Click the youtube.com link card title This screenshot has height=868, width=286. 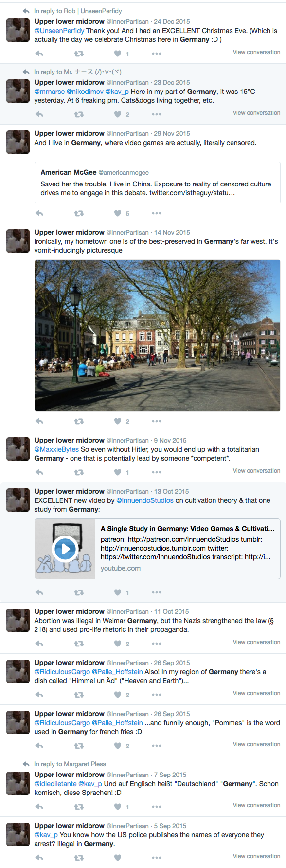(x=188, y=529)
